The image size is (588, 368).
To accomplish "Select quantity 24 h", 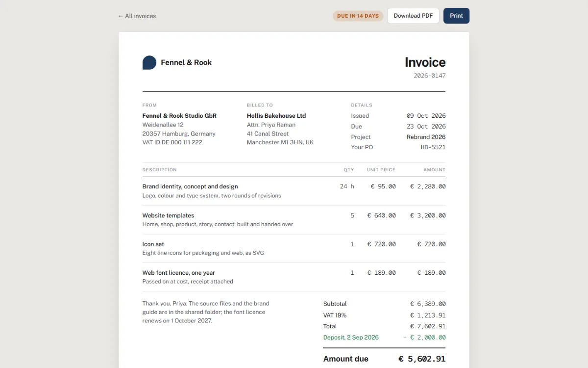I will 347,186.
